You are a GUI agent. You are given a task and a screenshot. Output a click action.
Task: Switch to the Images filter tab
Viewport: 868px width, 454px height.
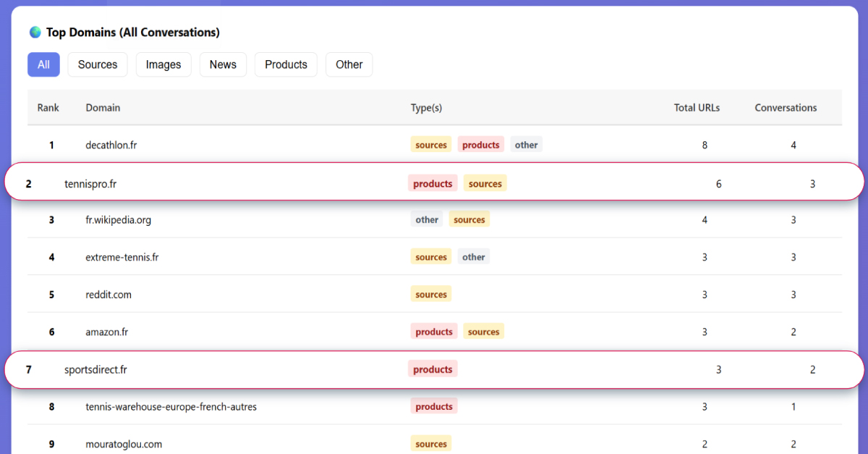pyautogui.click(x=163, y=64)
